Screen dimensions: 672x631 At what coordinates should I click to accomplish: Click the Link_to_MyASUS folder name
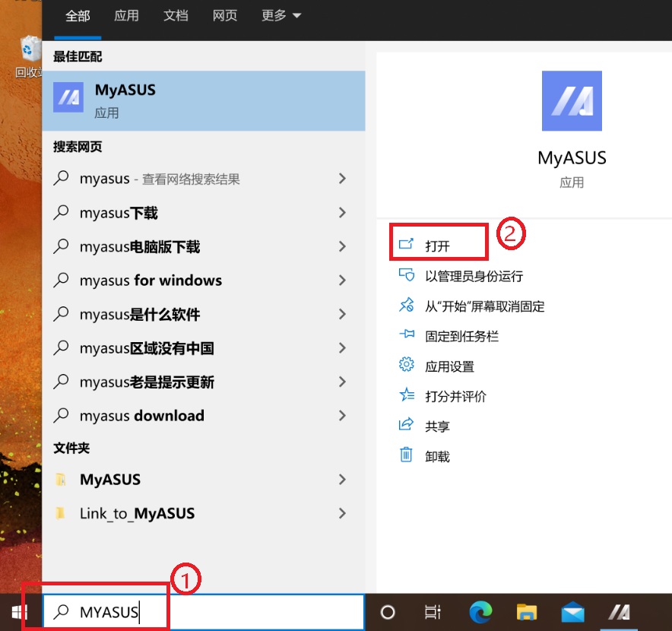coord(137,513)
